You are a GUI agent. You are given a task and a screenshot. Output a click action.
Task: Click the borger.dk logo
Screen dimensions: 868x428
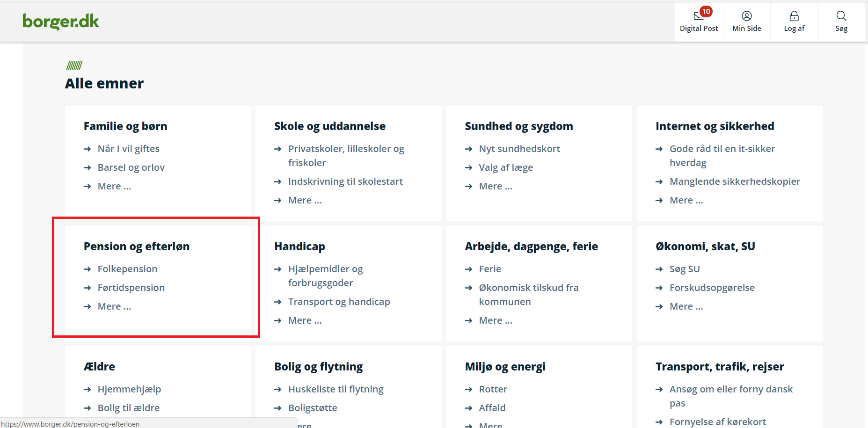[61, 22]
